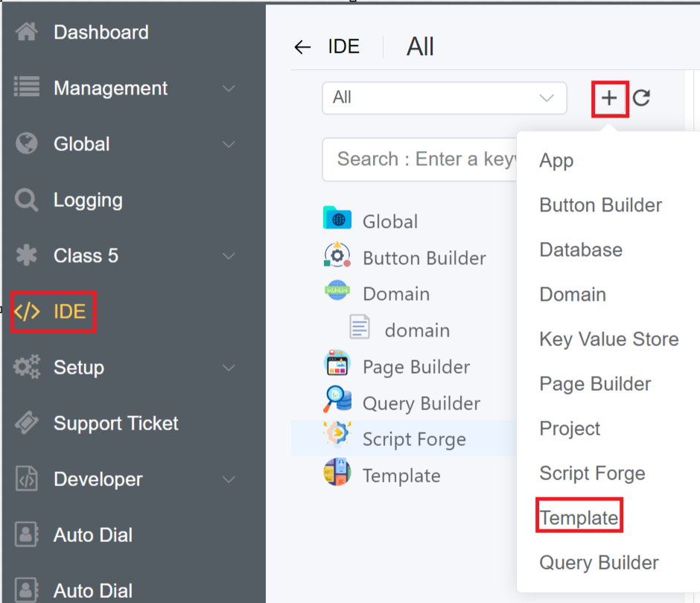This screenshot has width=700, height=603.
Task: Choose Template from the add menu
Action: [x=579, y=518]
